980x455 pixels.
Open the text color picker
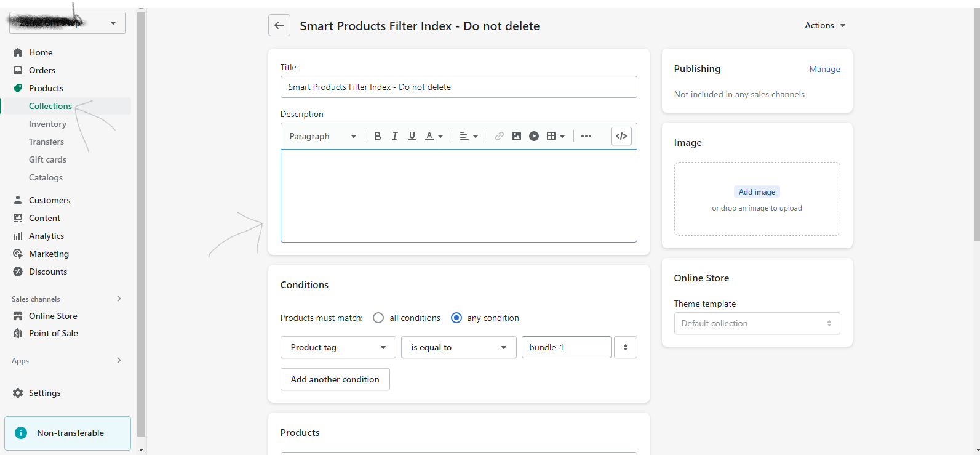tap(434, 136)
